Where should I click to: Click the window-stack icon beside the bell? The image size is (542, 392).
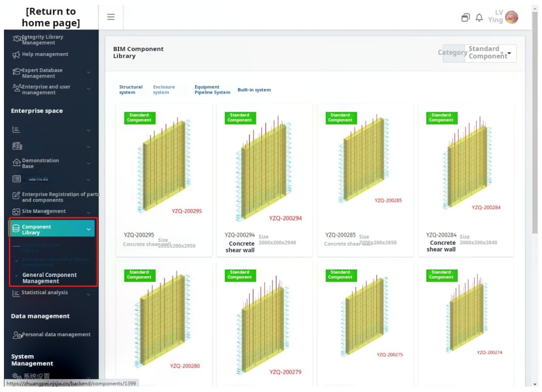pos(465,18)
